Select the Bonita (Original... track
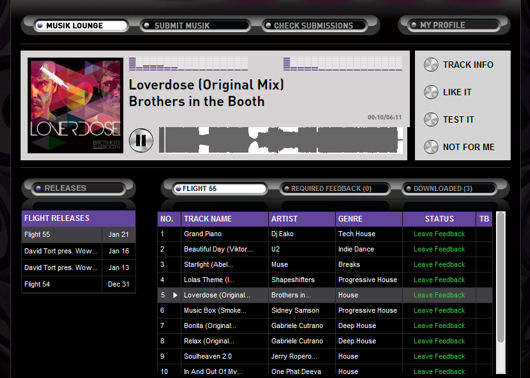Screen dimensions: 530x378 point(210,326)
